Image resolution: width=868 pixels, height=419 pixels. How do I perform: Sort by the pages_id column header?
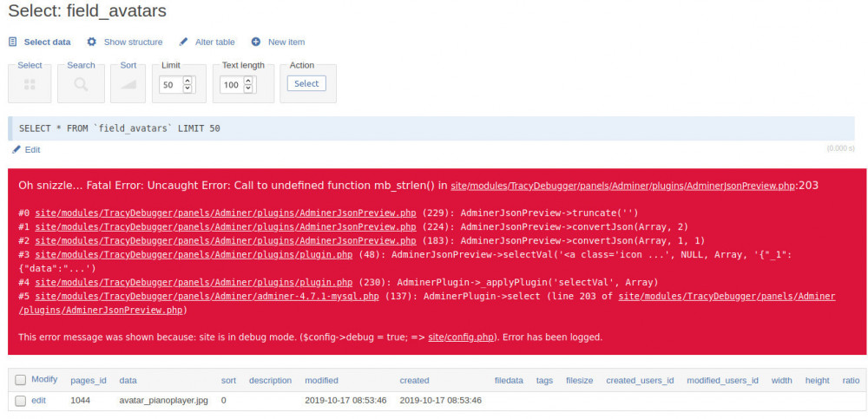pos(89,380)
